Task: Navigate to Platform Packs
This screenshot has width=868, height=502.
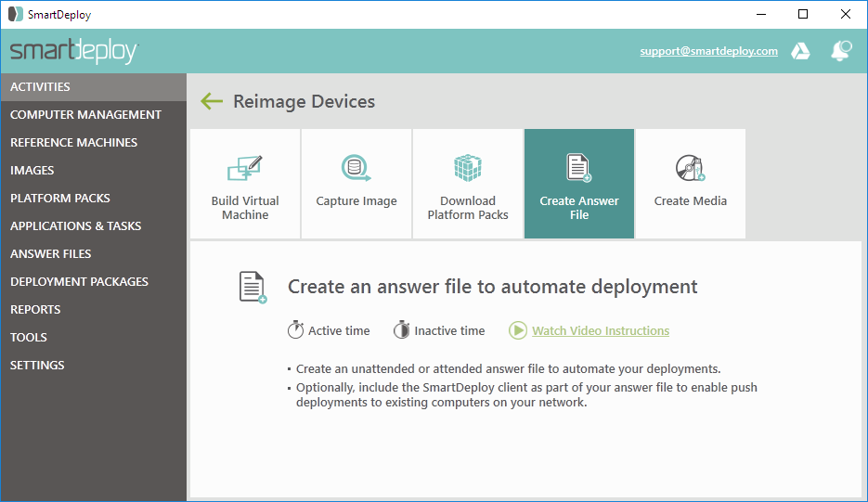Action: pyautogui.click(x=94, y=199)
